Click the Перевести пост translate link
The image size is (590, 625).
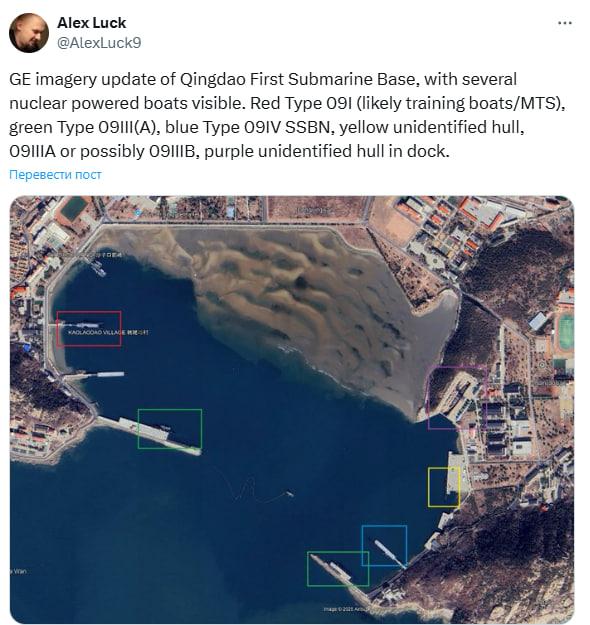[x=55, y=175]
